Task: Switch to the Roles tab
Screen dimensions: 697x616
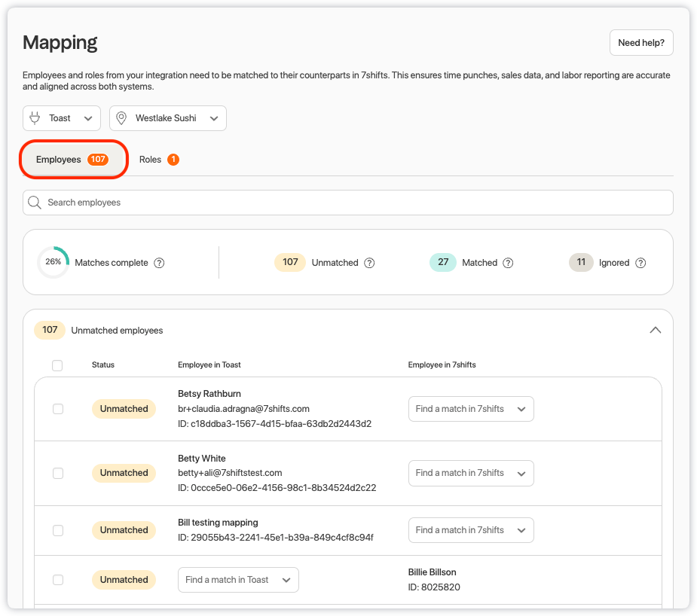Action: 151,160
